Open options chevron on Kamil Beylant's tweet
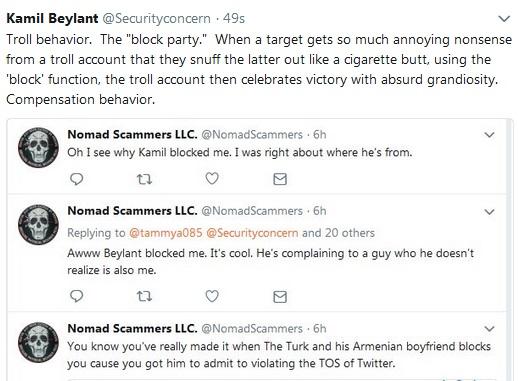This screenshot has height=381, width=518. coord(504,19)
